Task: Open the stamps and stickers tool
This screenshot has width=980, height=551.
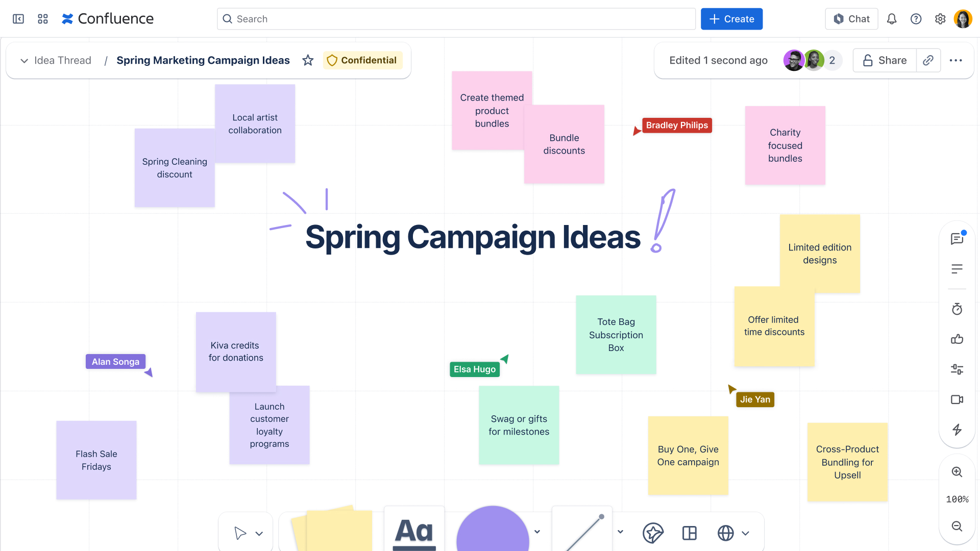Action: 653,533
